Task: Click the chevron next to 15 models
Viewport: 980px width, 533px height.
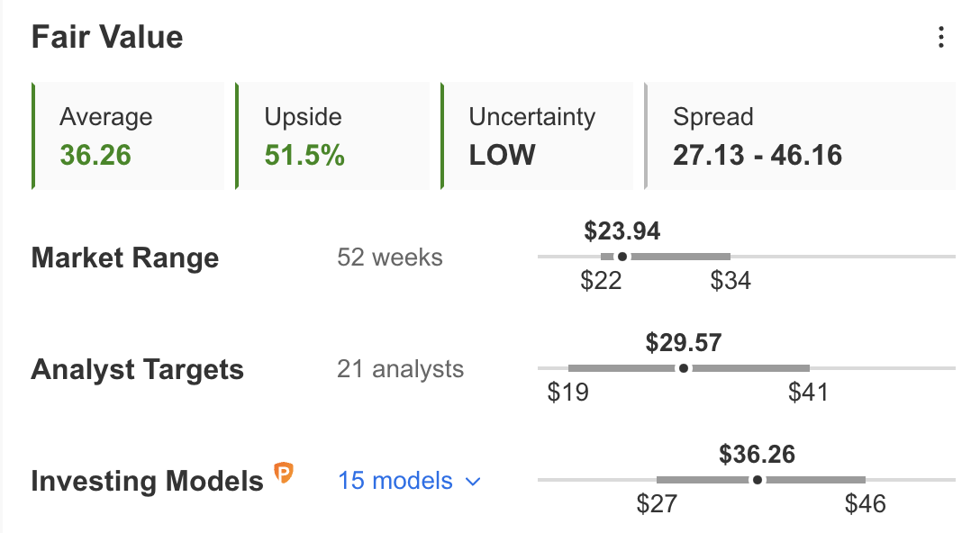Action: click(x=473, y=482)
